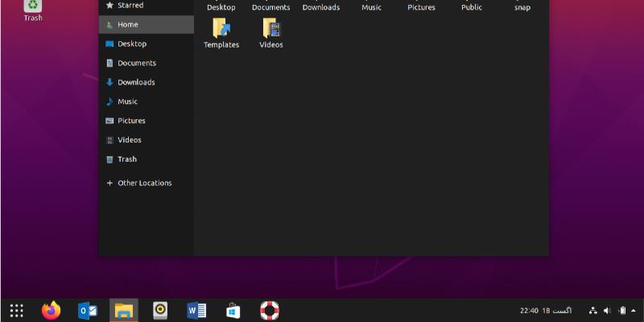Select the Videos folder in file view
Viewport: 644px width, 322px height.
pyautogui.click(x=271, y=32)
